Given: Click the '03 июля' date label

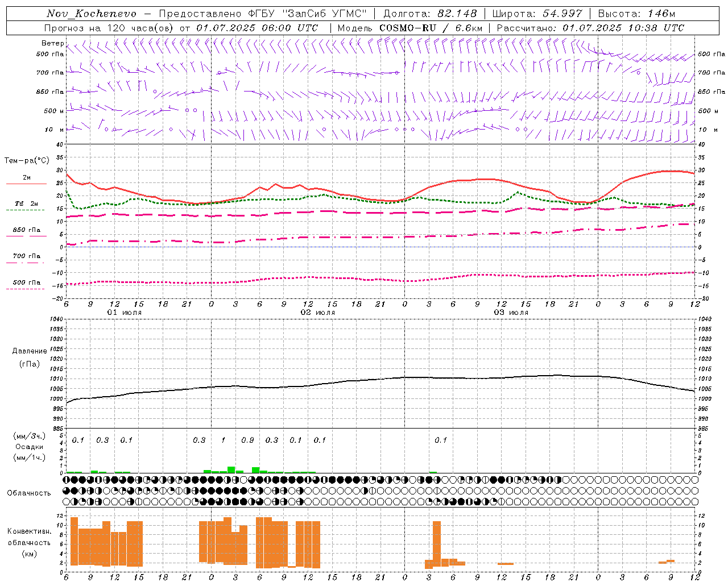Looking at the screenshot, I should point(511,313).
